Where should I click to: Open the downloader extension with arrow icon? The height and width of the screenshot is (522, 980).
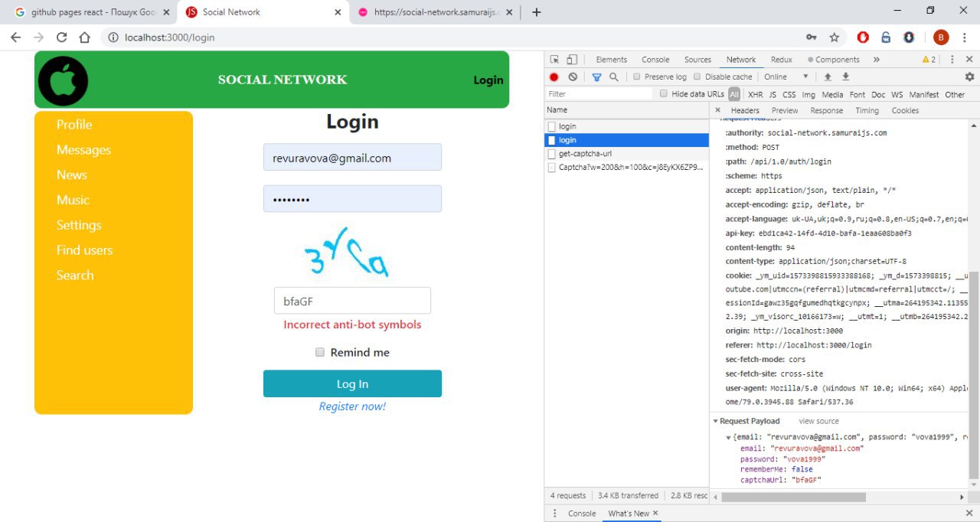pos(909,37)
